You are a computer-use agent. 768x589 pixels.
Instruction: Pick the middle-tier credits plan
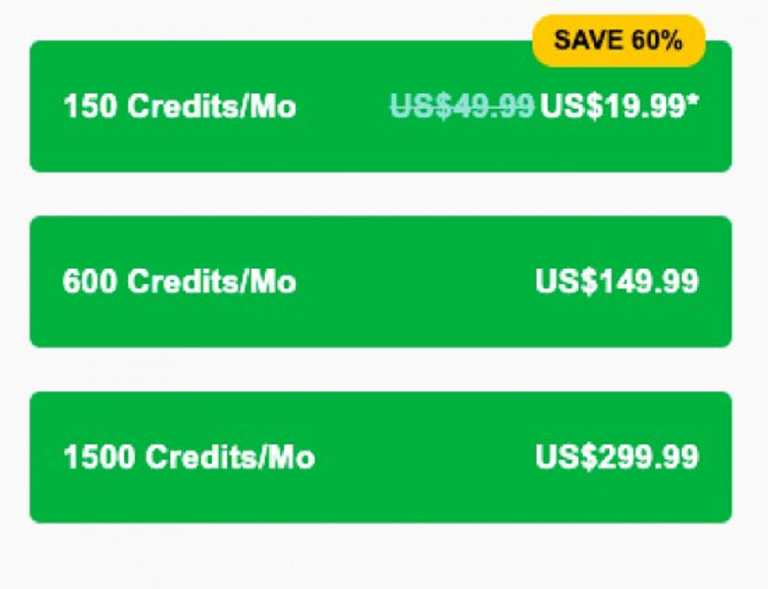[x=380, y=282]
